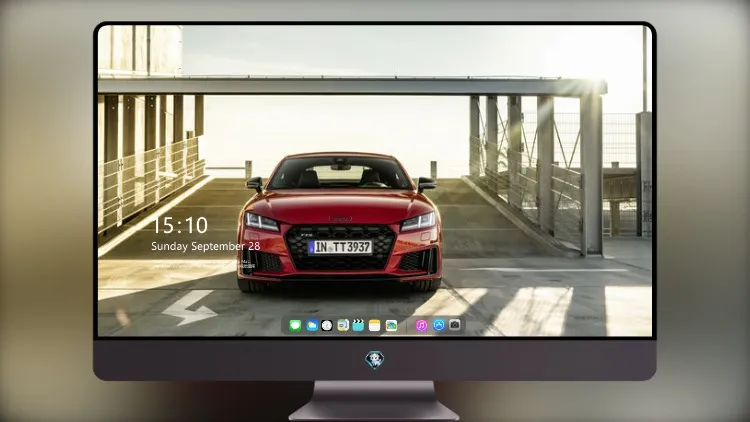Viewport: 750px width, 422px height.
Task: Click the Audi rings emblem on the hood
Action: (340, 219)
